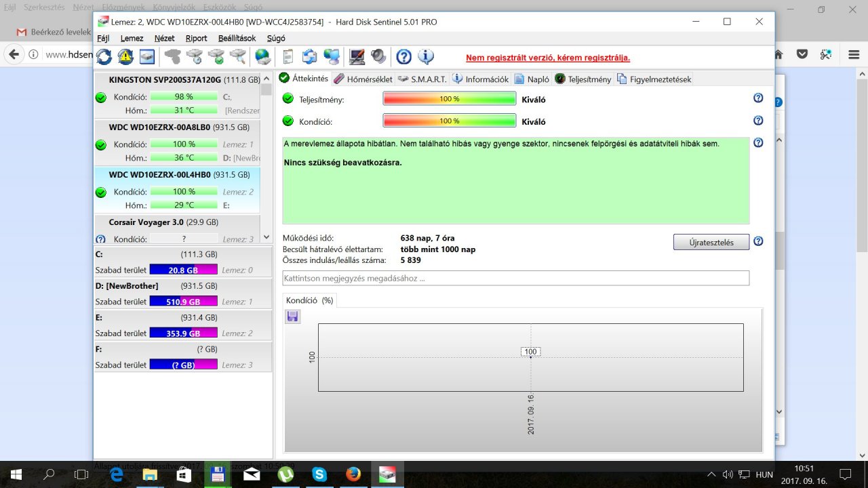
Task: Select the WDC WD10EZRX-00L4HB0 disk
Action: tap(176, 190)
